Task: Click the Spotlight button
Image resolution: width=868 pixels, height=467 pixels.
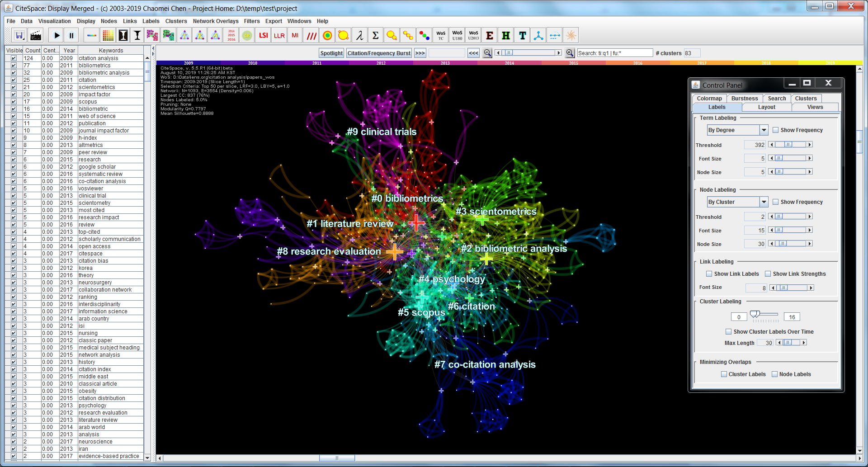Action: (x=331, y=53)
